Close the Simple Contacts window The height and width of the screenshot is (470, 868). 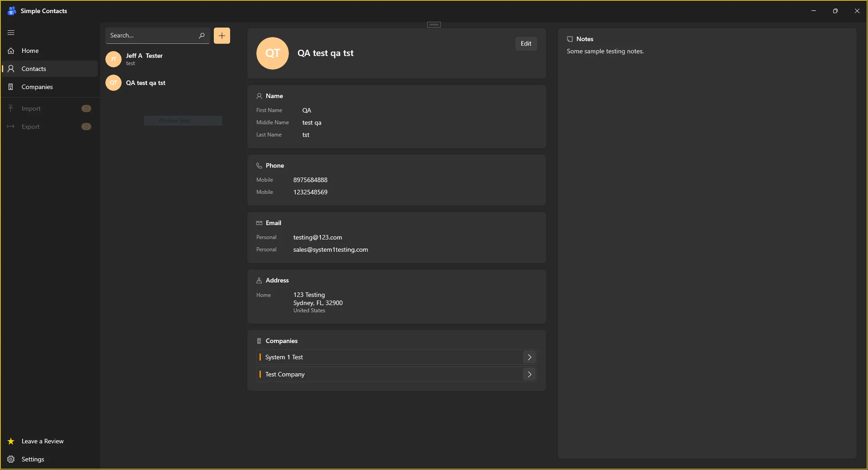tap(857, 11)
